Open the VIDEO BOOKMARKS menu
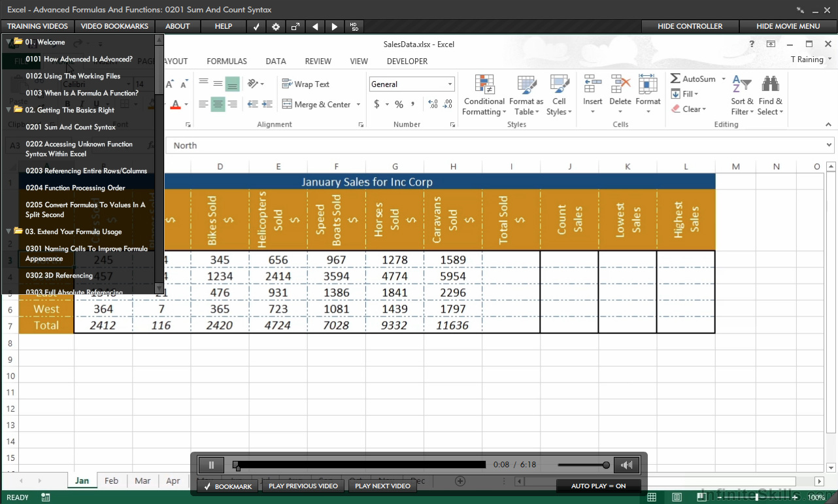 click(x=114, y=26)
